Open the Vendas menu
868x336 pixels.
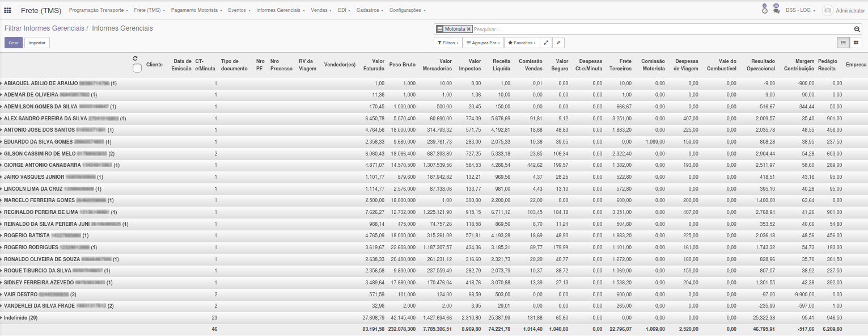[x=321, y=10]
